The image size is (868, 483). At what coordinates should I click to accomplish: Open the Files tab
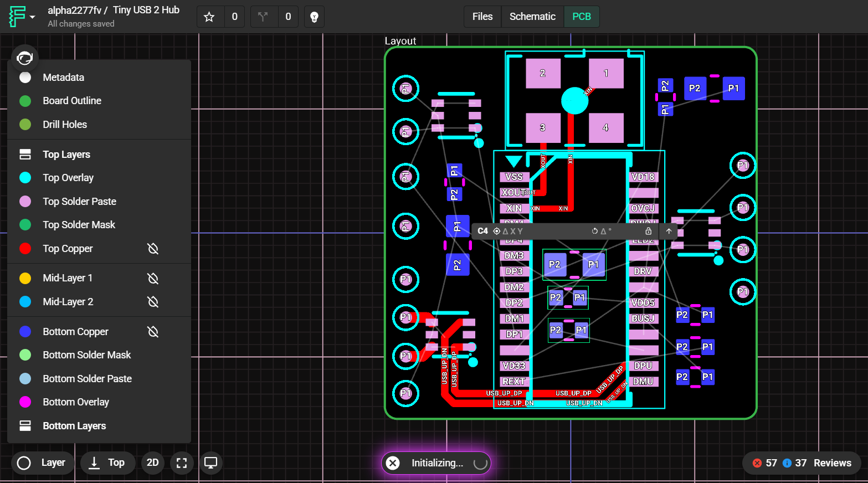pyautogui.click(x=482, y=17)
